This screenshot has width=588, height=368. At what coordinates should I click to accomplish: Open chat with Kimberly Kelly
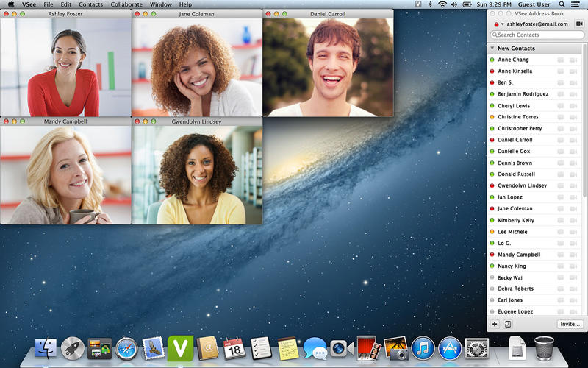coord(561,220)
